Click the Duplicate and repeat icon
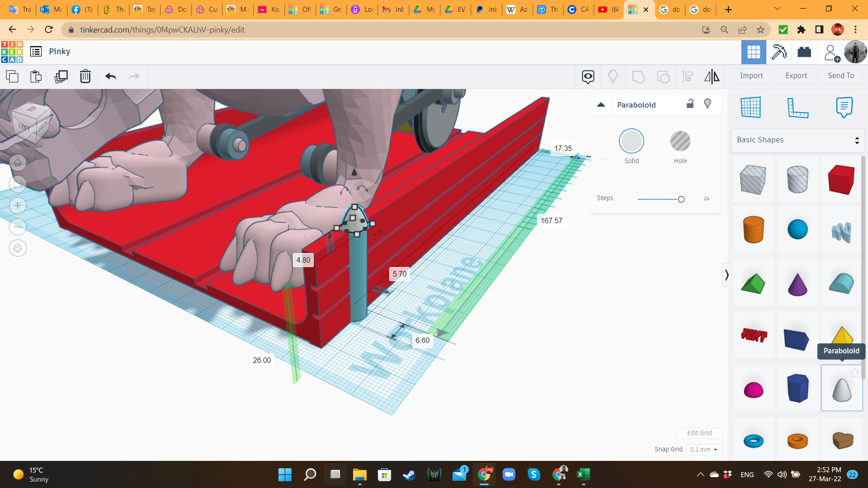The image size is (868, 488). [x=61, y=76]
